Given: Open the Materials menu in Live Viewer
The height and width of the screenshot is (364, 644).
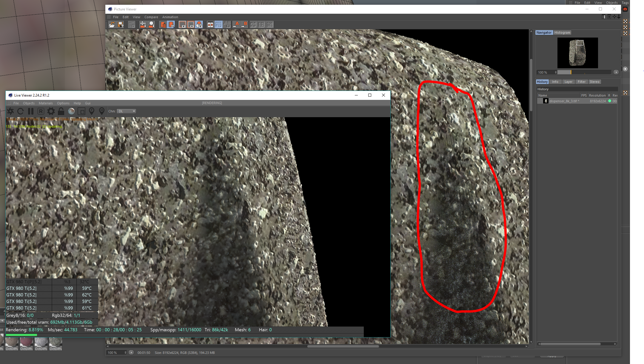Looking at the screenshot, I should (x=46, y=103).
